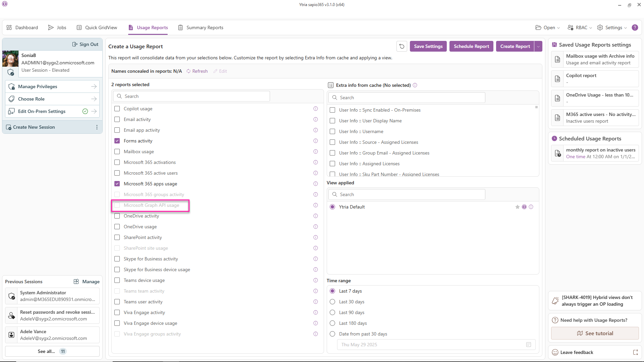Click the star favorite icon on Ytria Default
This screenshot has width=644, height=362.
518,207
